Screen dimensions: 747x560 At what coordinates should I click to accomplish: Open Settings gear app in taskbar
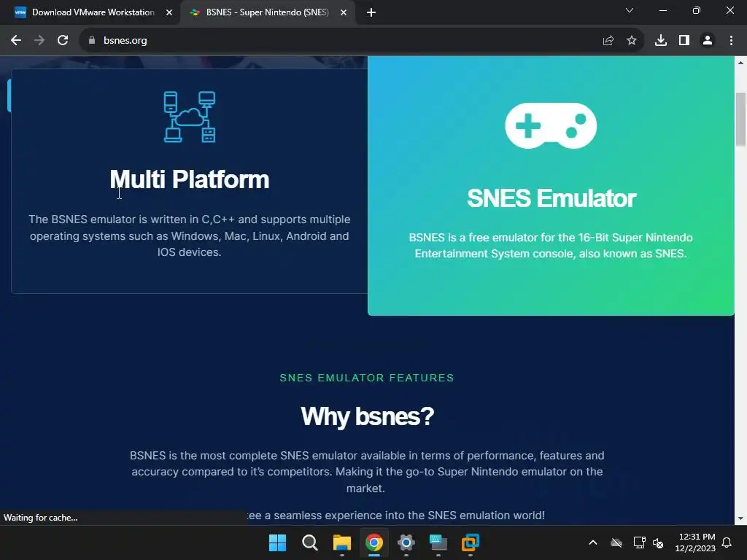(x=406, y=542)
